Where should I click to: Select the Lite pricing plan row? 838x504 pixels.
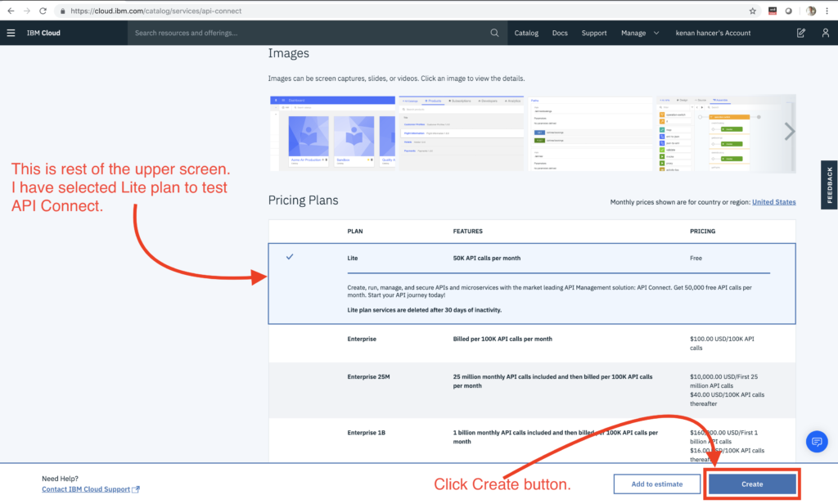pyautogui.click(x=532, y=284)
